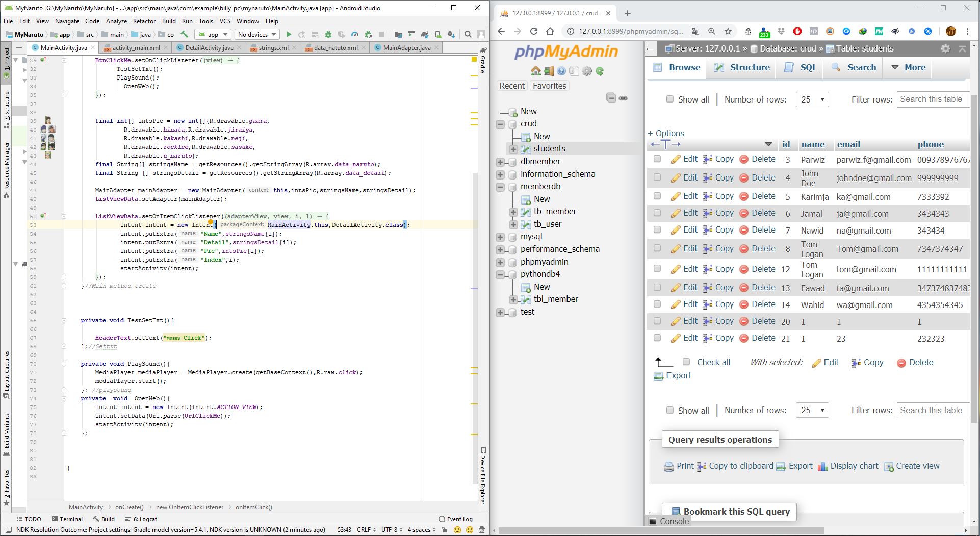Collapse the crud database node

[500, 124]
